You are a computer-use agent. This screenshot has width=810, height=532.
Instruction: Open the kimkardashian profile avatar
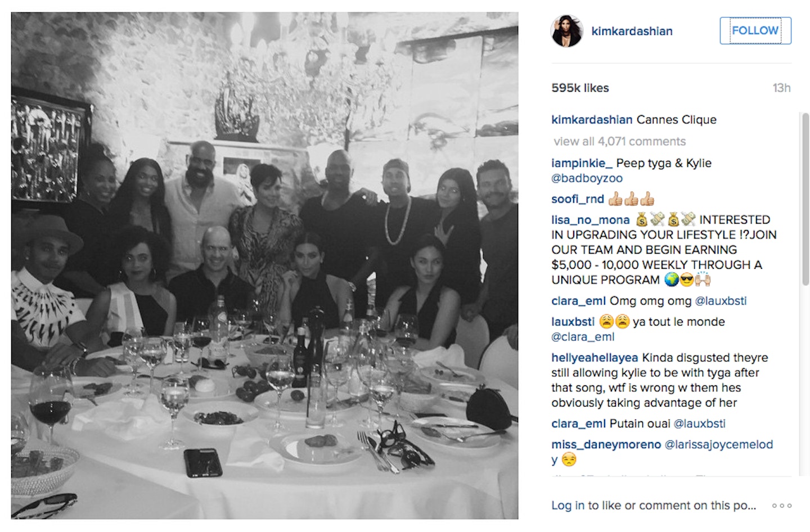pyautogui.click(x=566, y=31)
